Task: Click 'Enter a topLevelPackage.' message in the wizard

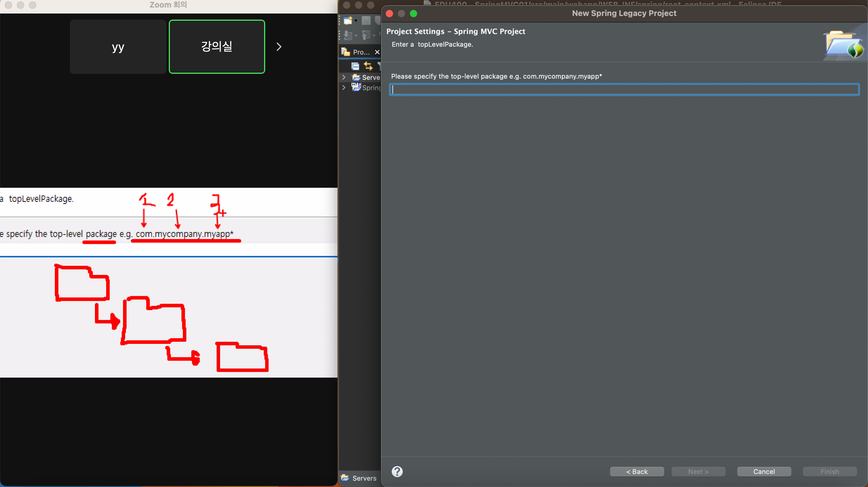Action: click(x=432, y=45)
